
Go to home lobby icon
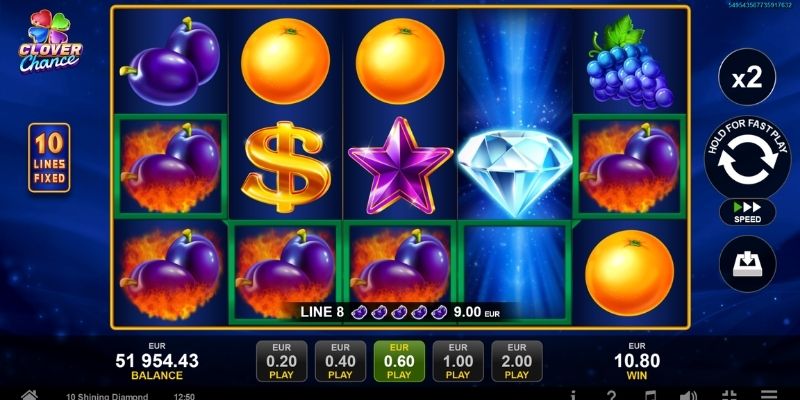(29, 395)
